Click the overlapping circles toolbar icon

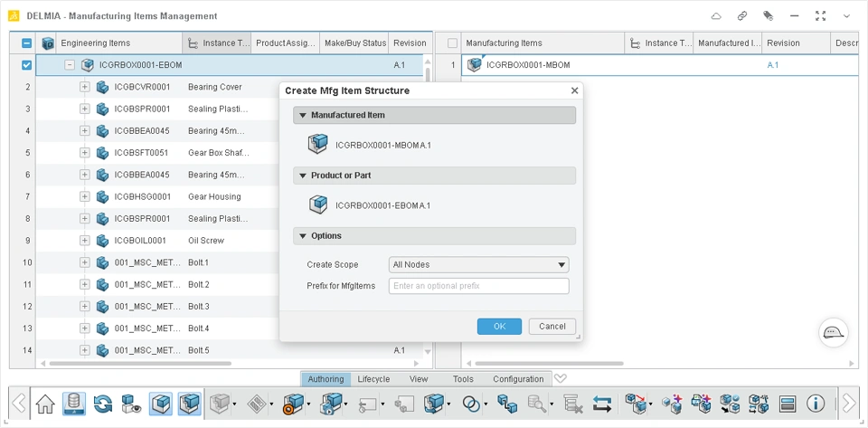pyautogui.click(x=471, y=404)
